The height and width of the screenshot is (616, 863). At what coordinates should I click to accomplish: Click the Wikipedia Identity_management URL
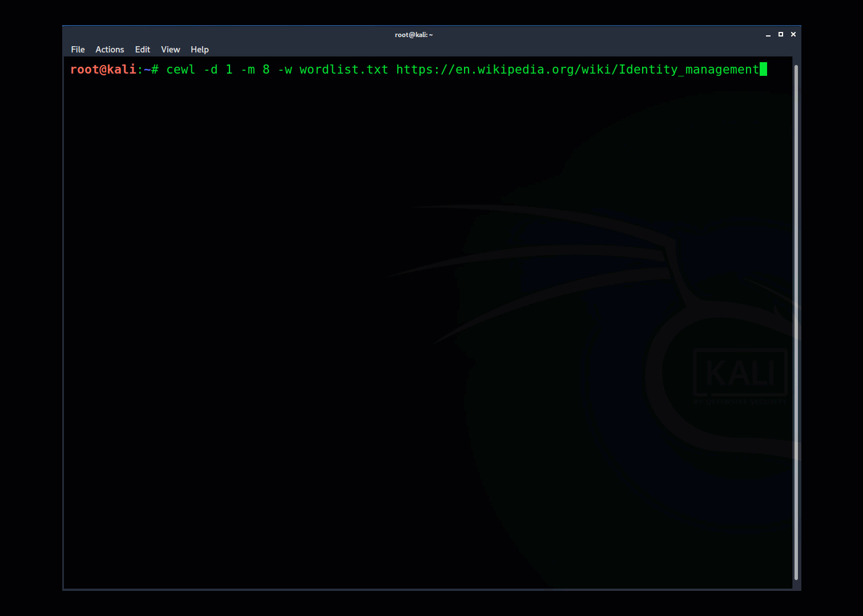click(x=577, y=70)
